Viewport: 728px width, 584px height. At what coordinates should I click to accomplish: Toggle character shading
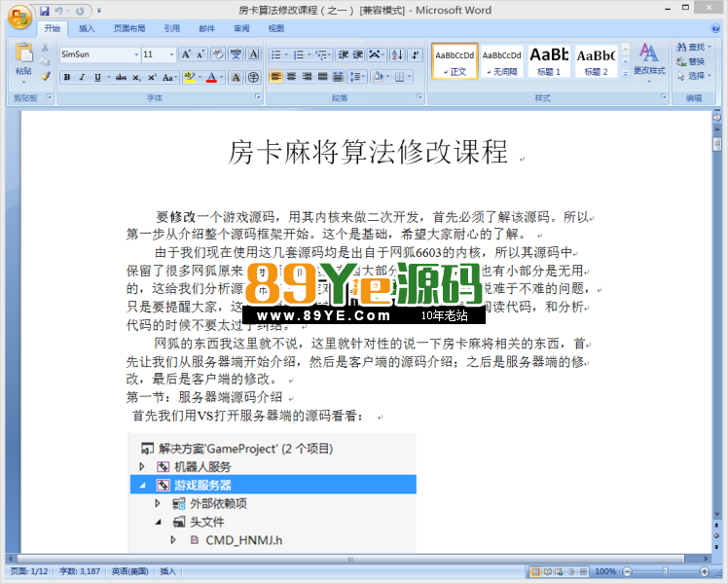[x=236, y=77]
